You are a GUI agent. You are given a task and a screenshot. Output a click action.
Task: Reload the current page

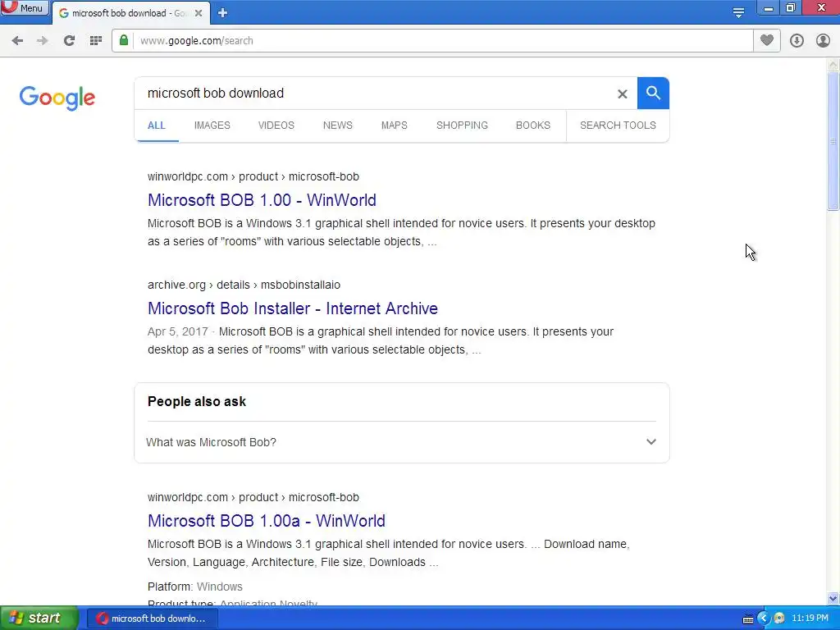(69, 41)
